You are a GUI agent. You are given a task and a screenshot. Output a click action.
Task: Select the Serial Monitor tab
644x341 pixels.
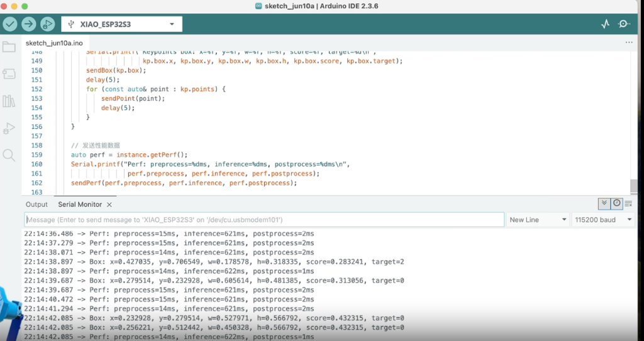click(x=80, y=204)
